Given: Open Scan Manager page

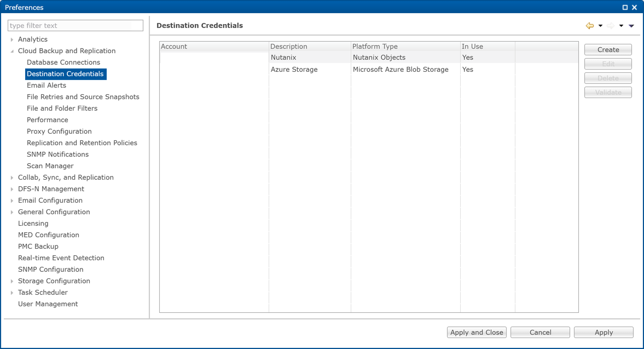Looking at the screenshot, I should [50, 166].
